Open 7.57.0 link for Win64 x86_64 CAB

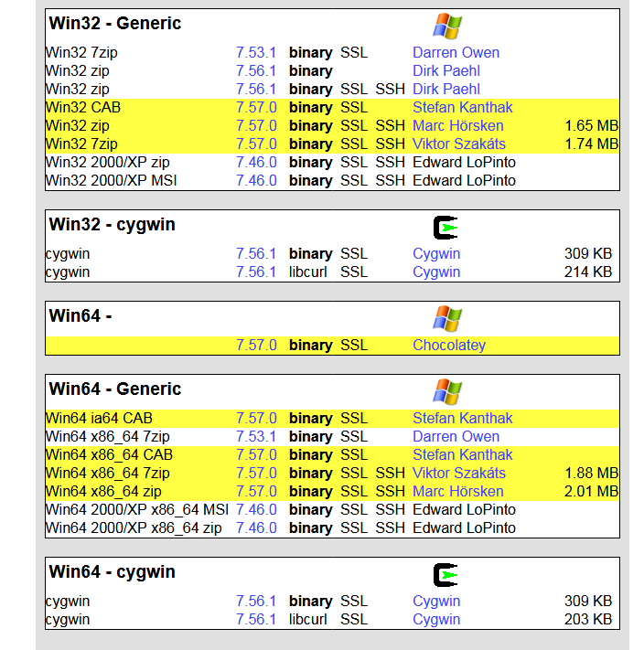pyautogui.click(x=256, y=454)
